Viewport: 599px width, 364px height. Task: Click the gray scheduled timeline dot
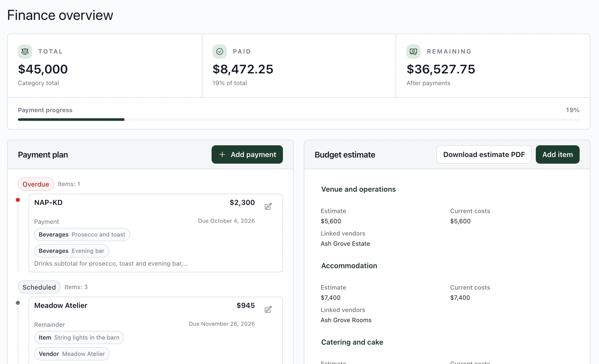tap(18, 303)
